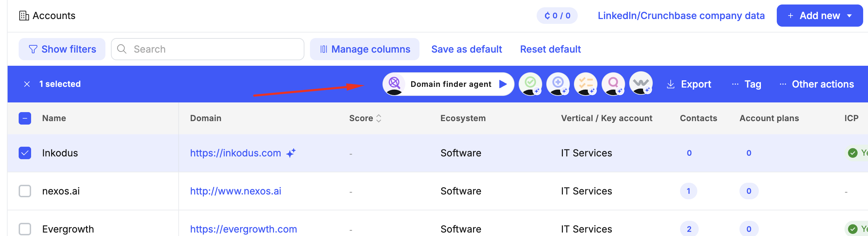Click sparkle icon beside inkodus.com domain
This screenshot has height=236, width=868.
(x=291, y=153)
